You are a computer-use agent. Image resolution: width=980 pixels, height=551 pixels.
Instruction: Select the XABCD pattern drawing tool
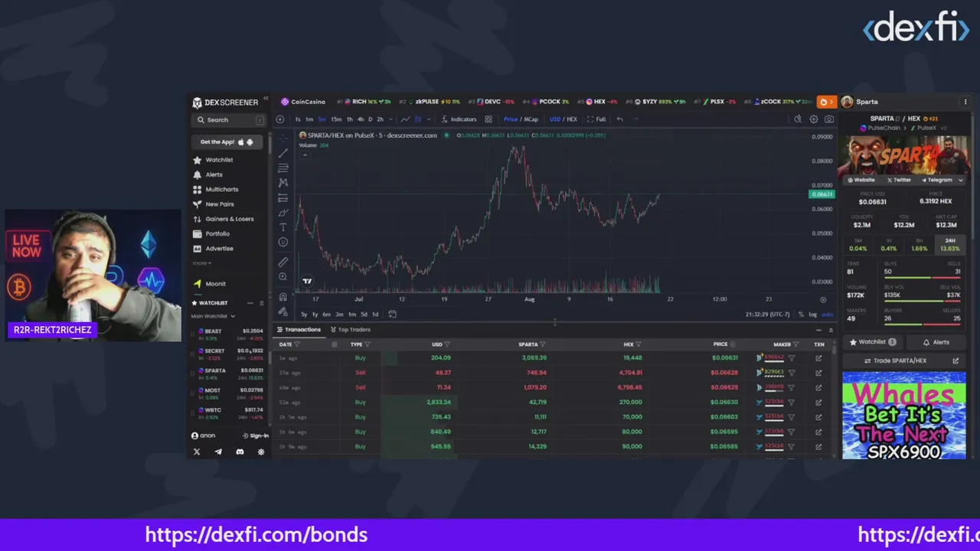coord(283,182)
